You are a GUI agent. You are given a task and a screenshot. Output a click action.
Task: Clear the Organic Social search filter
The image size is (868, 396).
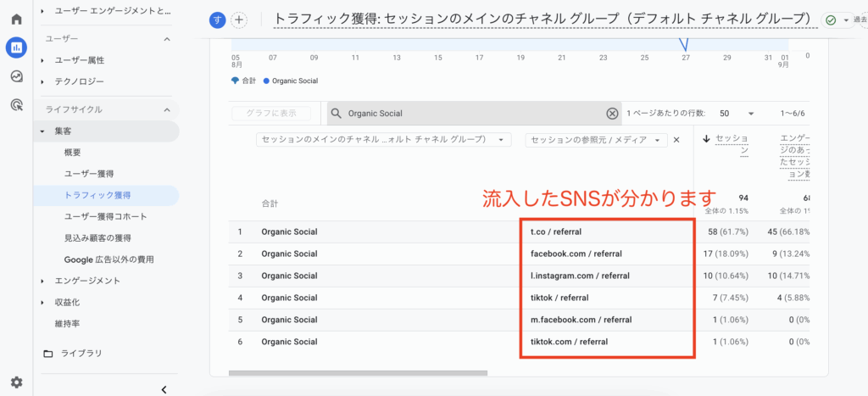pyautogui.click(x=612, y=114)
